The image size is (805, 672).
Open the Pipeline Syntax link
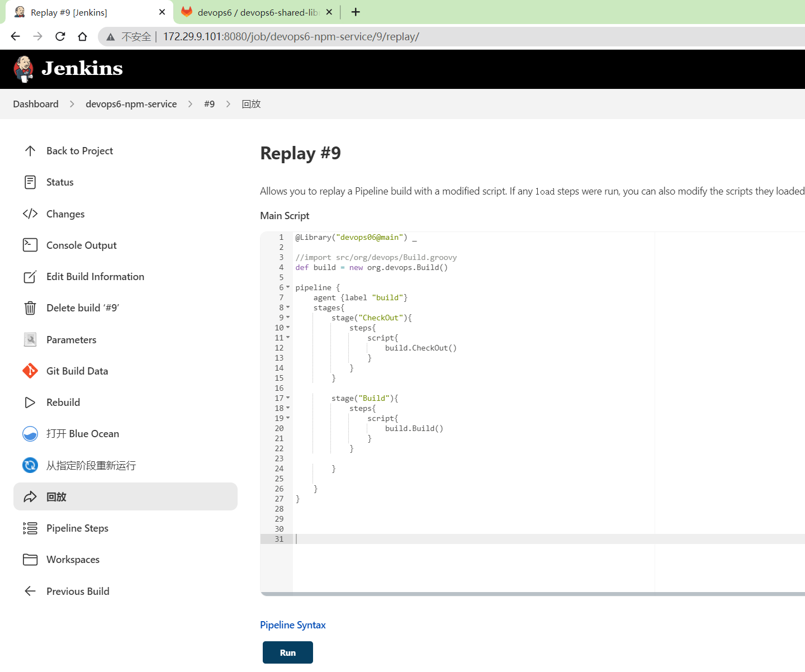pyautogui.click(x=293, y=625)
